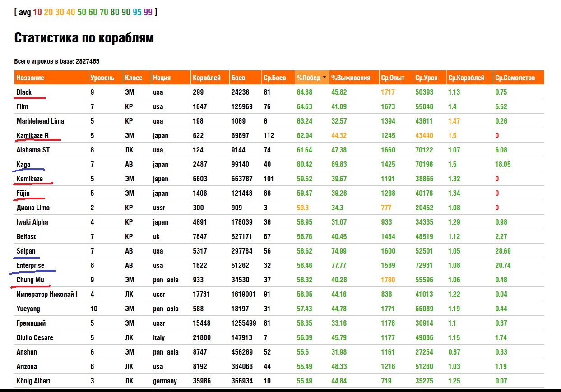Image resolution: width=561 pixels, height=392 pixels.
Task: Open the Император Николай I ship name
Action: coord(47,294)
